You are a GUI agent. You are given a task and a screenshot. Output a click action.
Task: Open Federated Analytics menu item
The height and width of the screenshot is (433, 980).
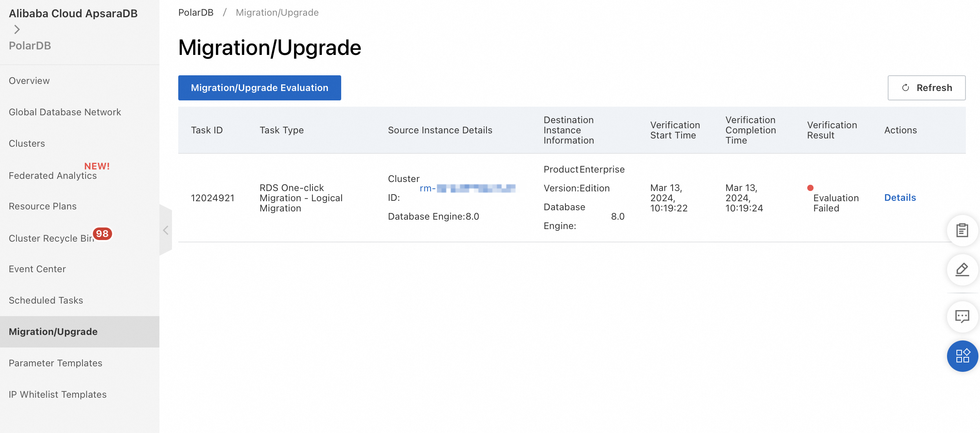click(53, 176)
